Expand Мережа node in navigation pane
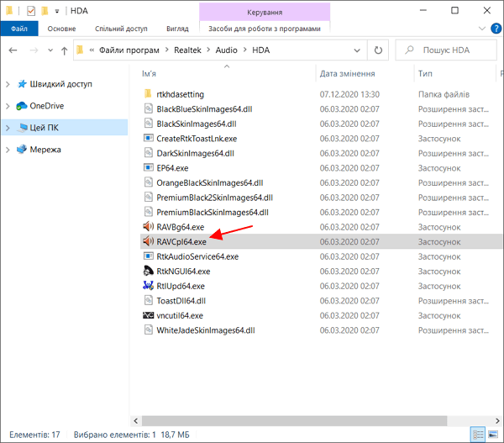Viewport: 504px width, 443px height. tap(8, 150)
